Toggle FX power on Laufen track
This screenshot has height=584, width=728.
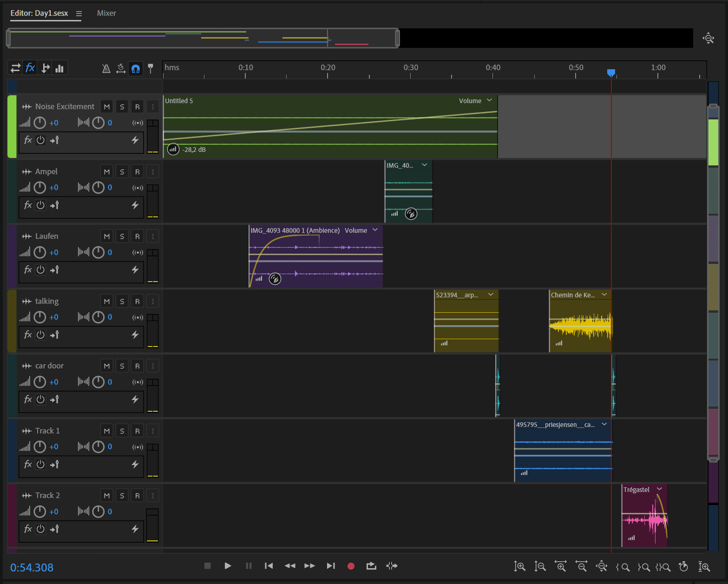41,270
